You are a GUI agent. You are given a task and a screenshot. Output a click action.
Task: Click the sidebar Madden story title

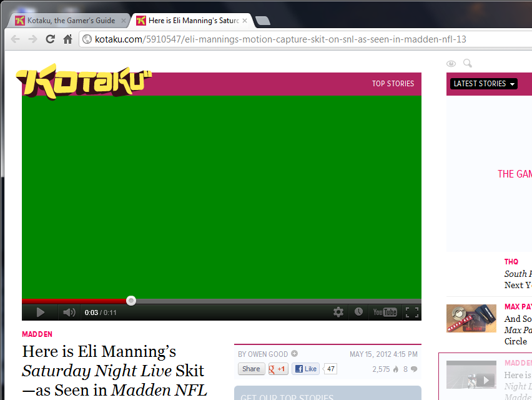(518, 386)
